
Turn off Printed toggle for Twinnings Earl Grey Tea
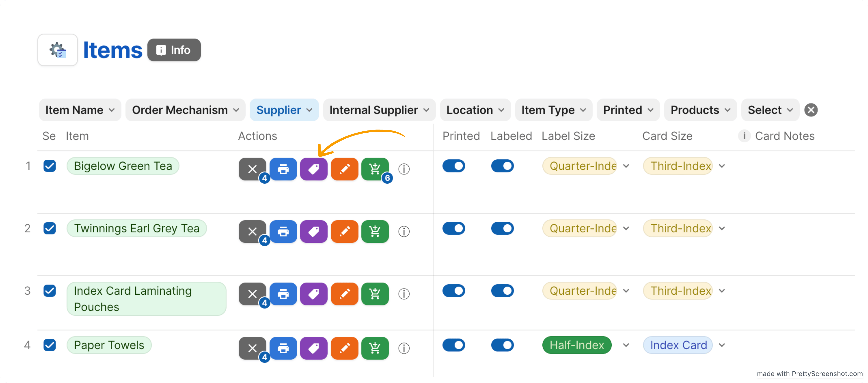(x=454, y=229)
